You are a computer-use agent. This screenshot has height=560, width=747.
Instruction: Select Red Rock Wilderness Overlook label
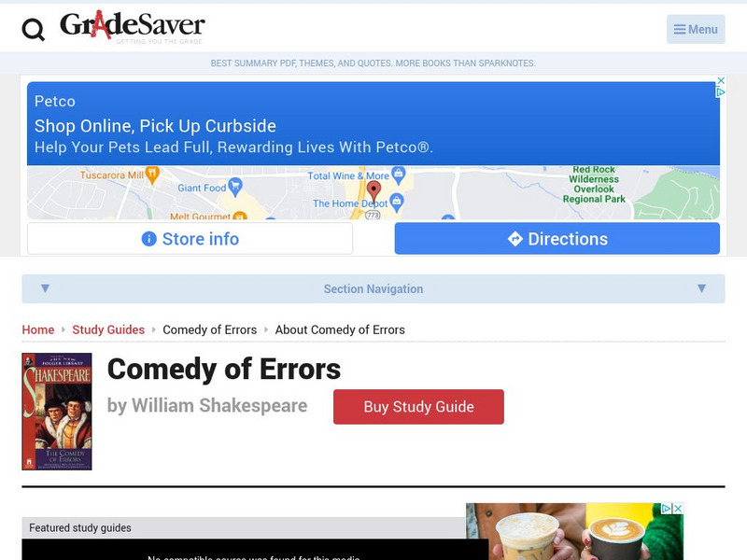coord(594,184)
